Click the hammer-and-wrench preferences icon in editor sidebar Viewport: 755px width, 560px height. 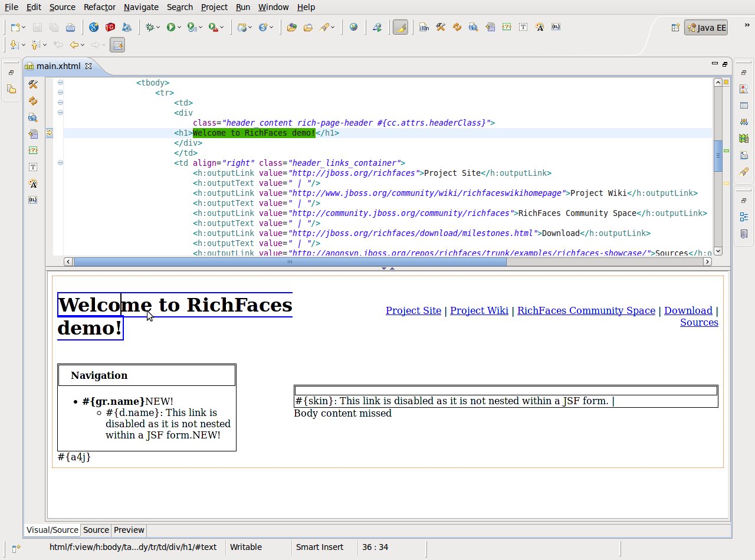tap(33, 85)
